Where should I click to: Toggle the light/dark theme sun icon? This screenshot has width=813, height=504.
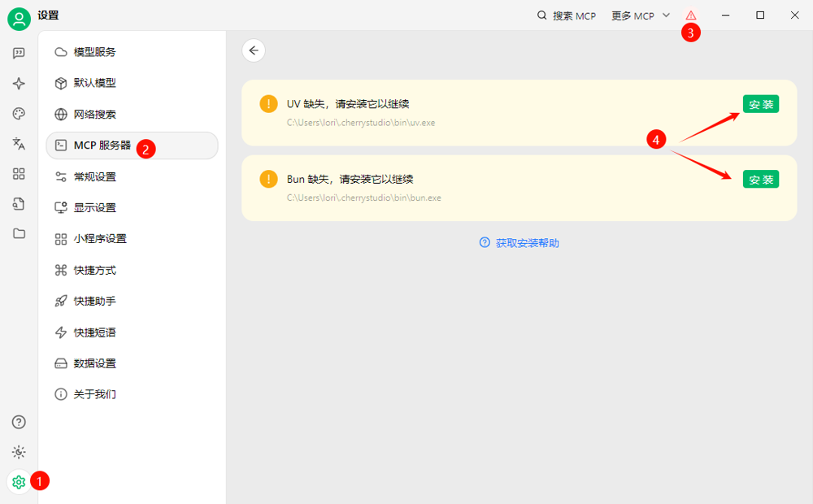(19, 452)
